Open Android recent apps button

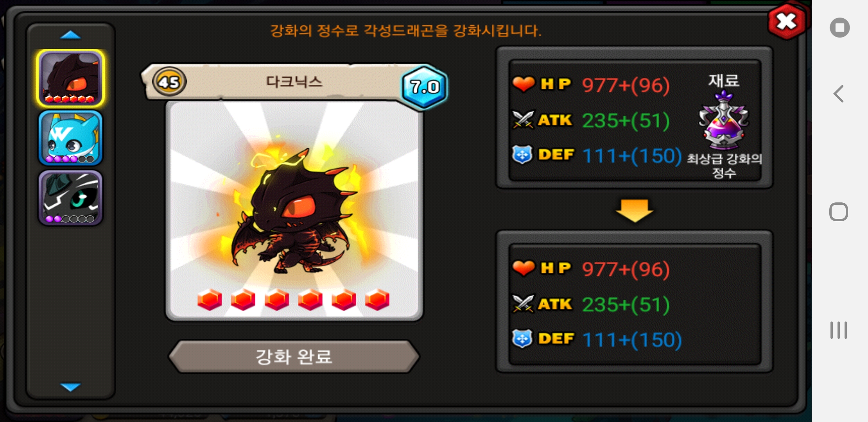tap(838, 330)
